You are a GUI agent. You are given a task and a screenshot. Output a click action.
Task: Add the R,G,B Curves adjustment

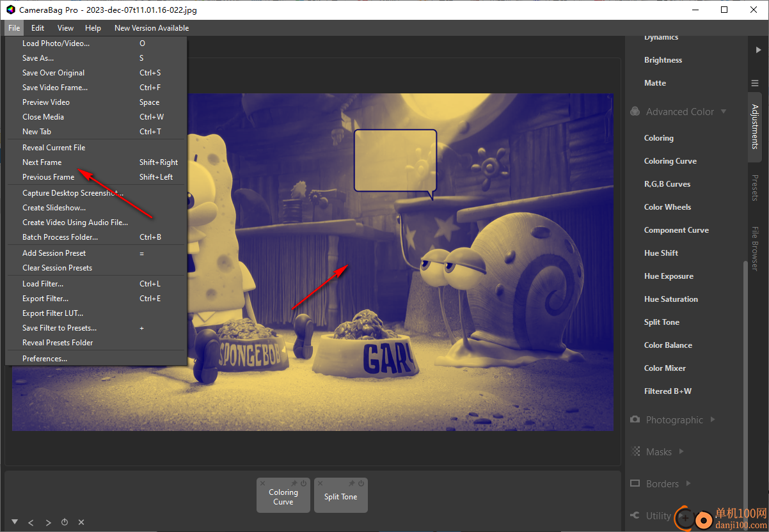point(667,184)
